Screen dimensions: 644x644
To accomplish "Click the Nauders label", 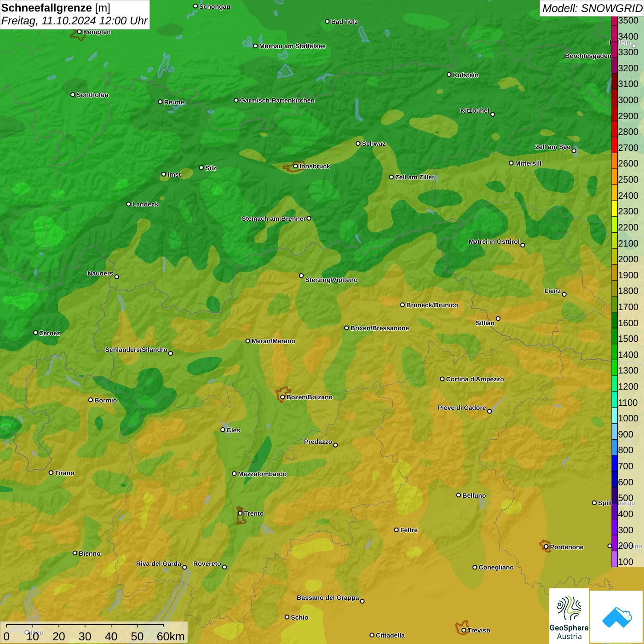I will [x=100, y=273].
